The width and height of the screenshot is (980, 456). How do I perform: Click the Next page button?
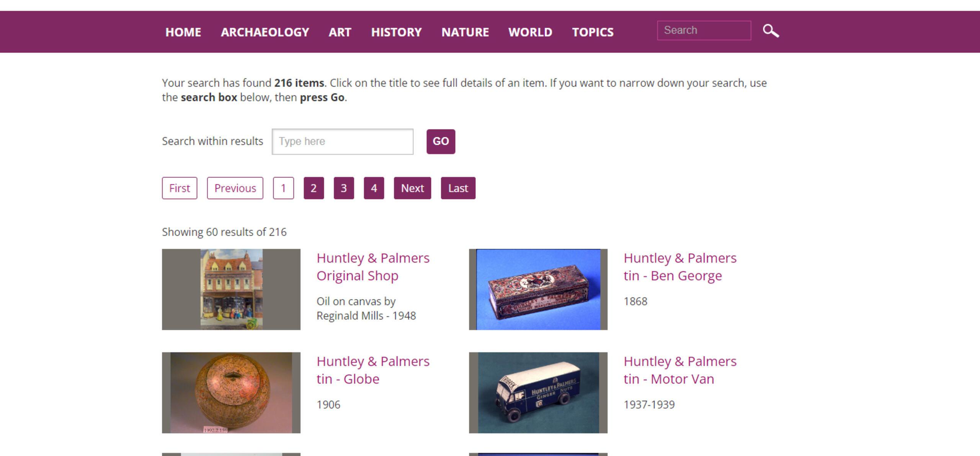[412, 188]
